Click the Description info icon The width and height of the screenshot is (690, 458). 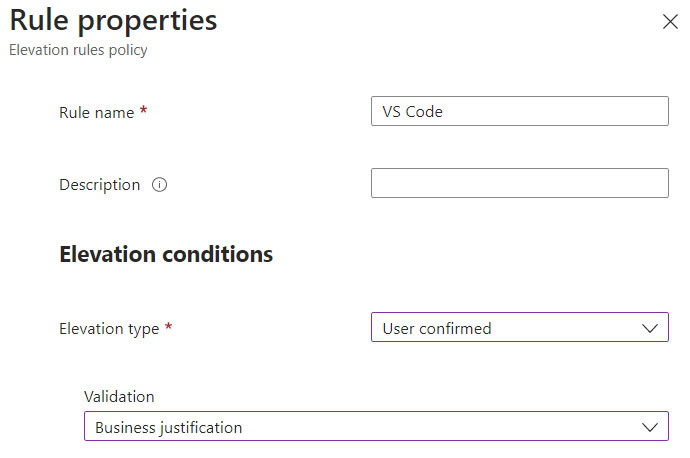click(159, 184)
